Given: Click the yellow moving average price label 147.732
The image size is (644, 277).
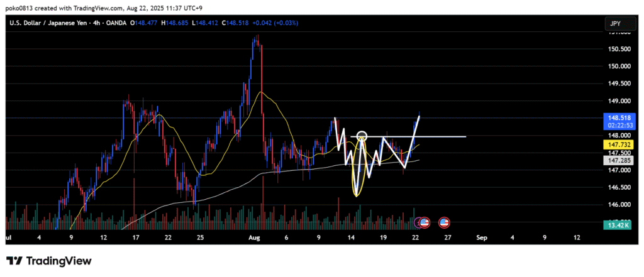Looking at the screenshot, I should (614, 144).
